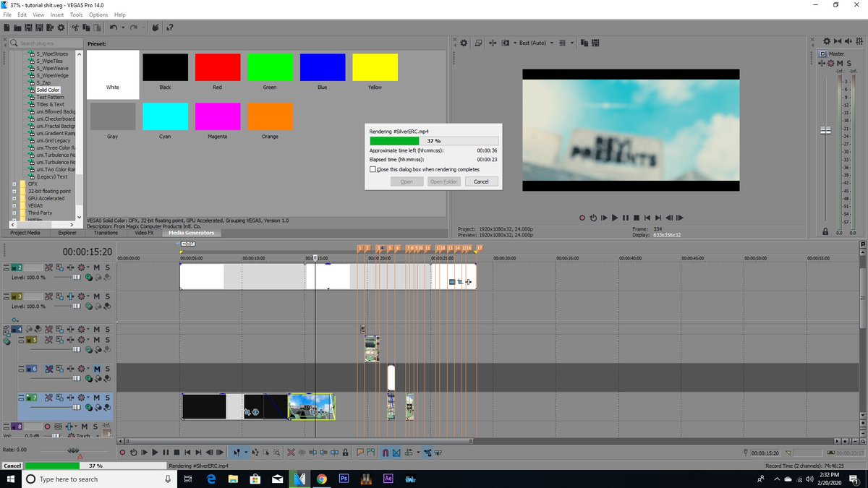
Task: Click the Insert Region icon
Action: [x=370, y=453]
